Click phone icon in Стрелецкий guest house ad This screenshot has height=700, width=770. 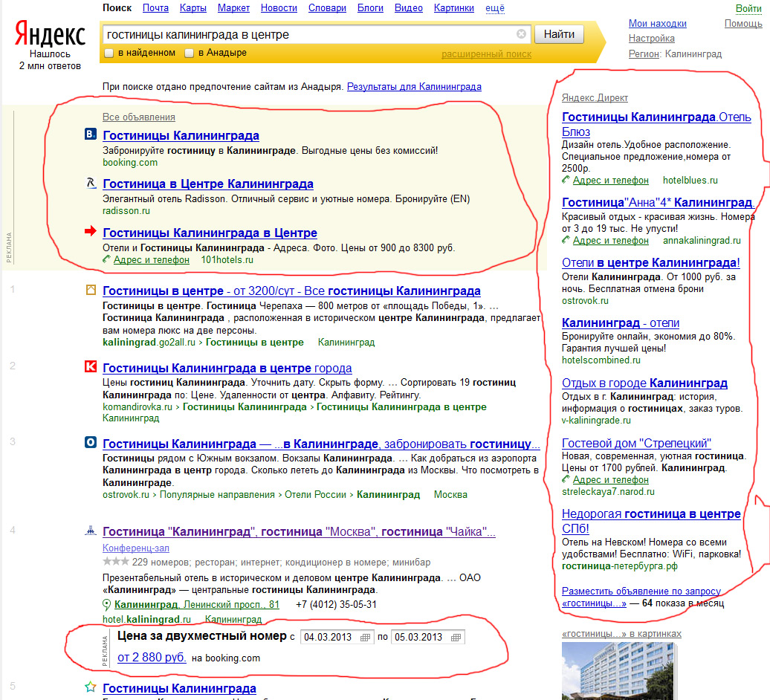pos(566,479)
